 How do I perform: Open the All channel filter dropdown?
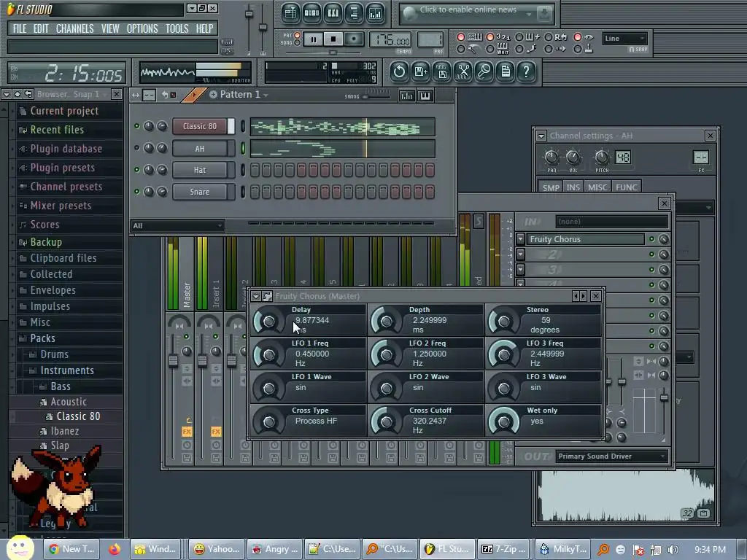177,226
